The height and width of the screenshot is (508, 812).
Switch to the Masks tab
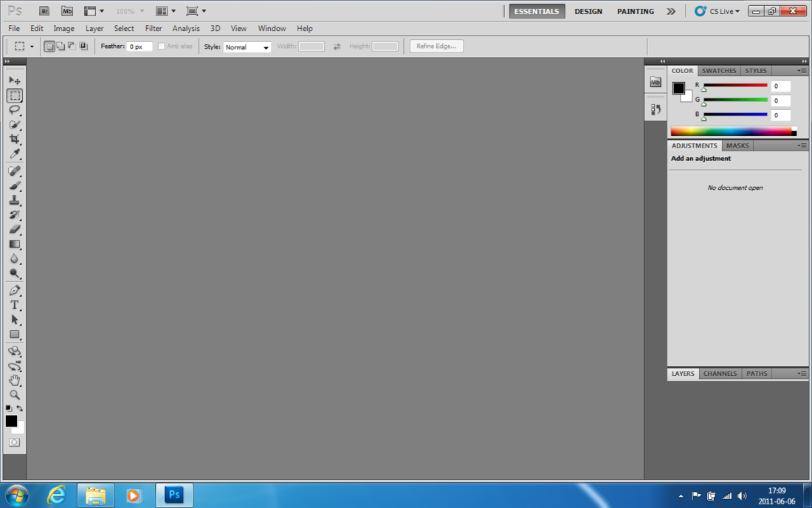737,145
